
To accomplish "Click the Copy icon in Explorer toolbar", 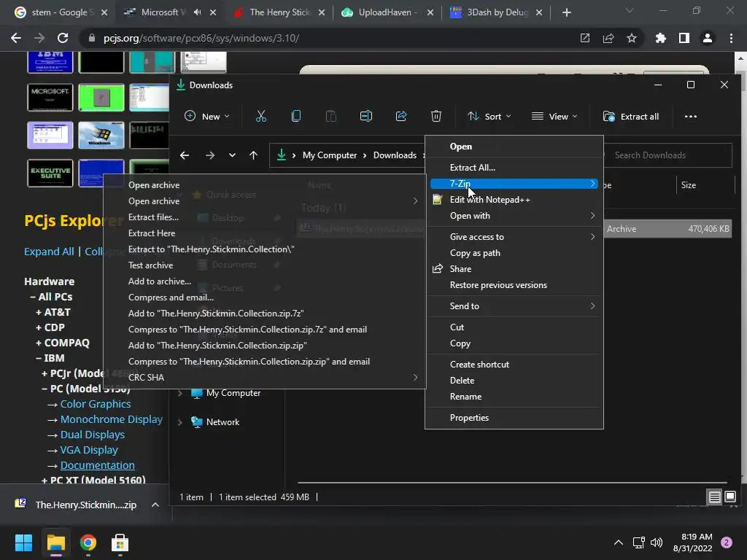I will pos(296,116).
